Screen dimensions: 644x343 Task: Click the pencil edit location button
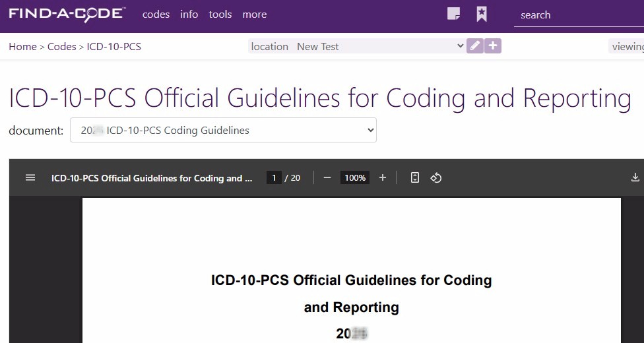pyautogui.click(x=475, y=46)
